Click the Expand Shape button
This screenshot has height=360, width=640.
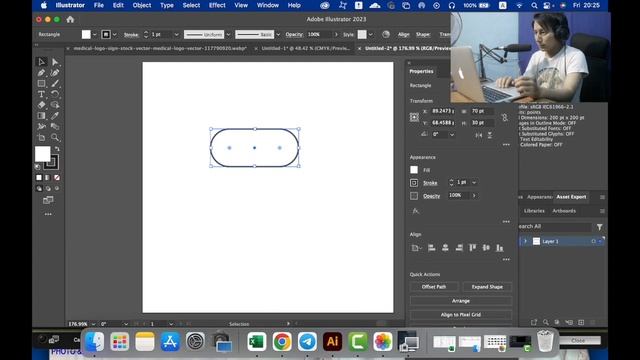[x=487, y=287]
